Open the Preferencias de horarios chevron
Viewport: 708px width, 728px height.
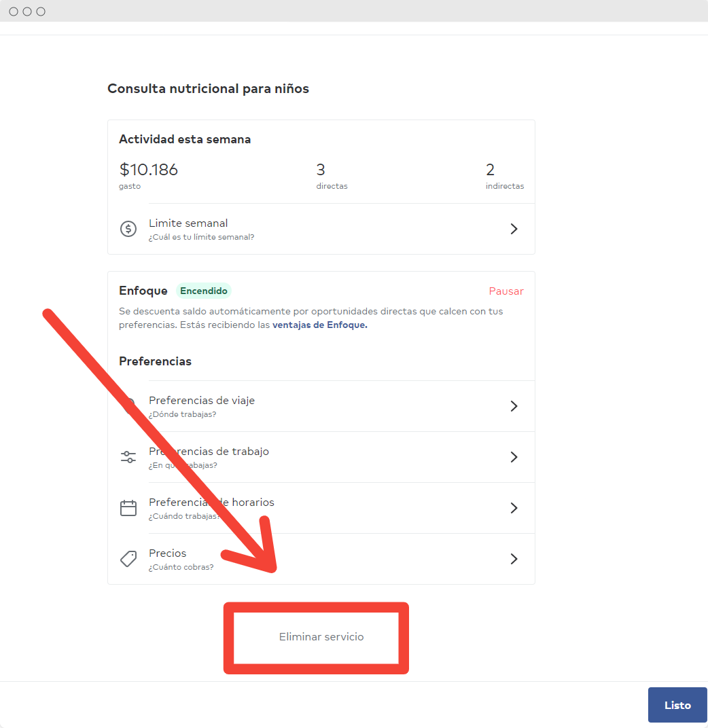coord(514,508)
